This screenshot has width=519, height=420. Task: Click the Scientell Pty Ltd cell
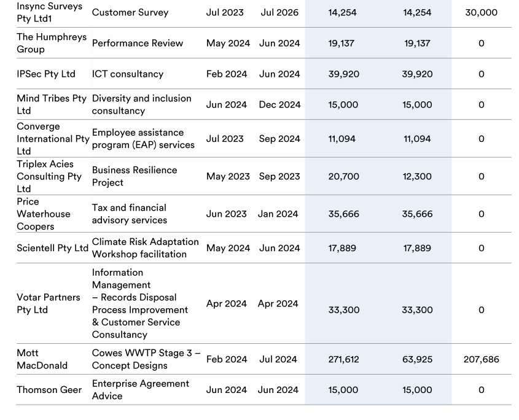pyautogui.click(x=52, y=248)
